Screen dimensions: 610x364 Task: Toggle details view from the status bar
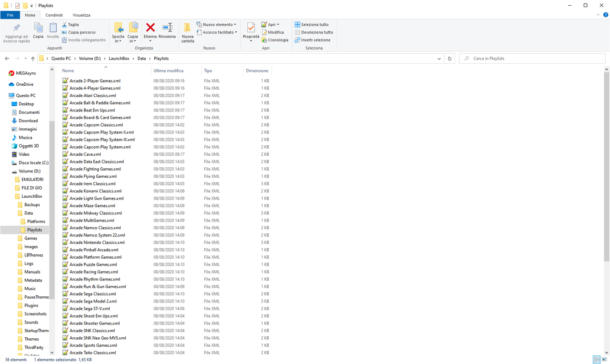[596, 360]
